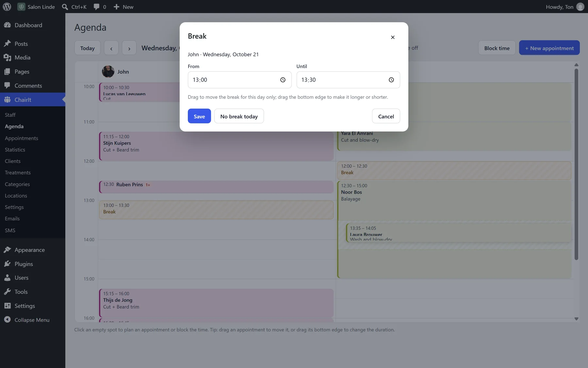Open Pages in the sidebar
The image size is (588, 368).
[x=33, y=72]
